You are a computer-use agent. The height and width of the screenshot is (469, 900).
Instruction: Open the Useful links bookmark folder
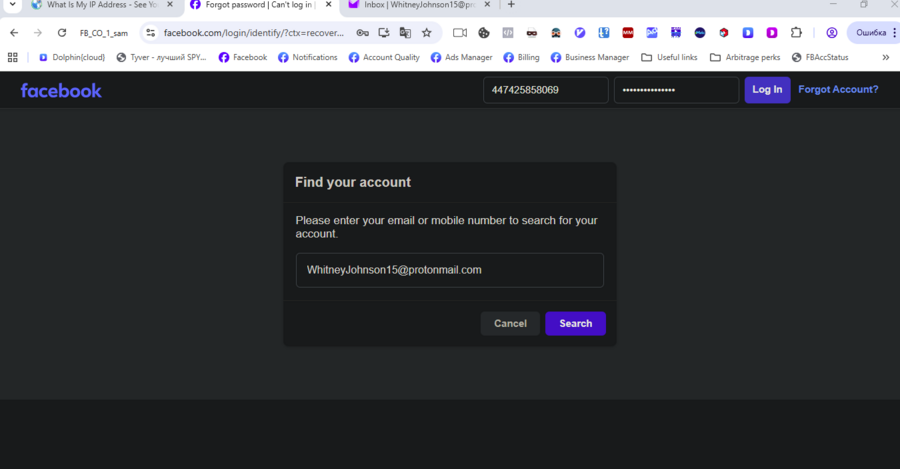(x=669, y=57)
